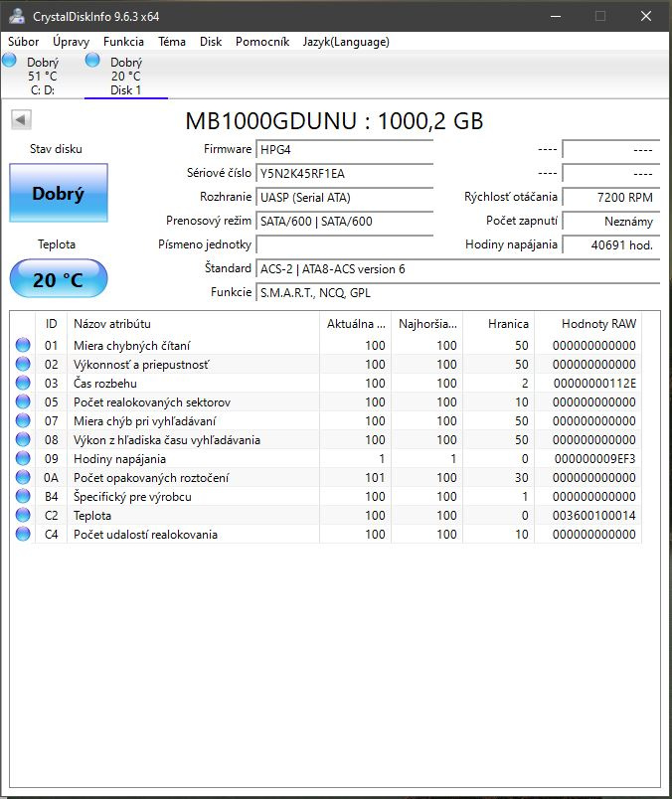Click the Funkcie field S.M.A.R.T., NCQ, GPL
672x799 pixels.
[458, 293]
